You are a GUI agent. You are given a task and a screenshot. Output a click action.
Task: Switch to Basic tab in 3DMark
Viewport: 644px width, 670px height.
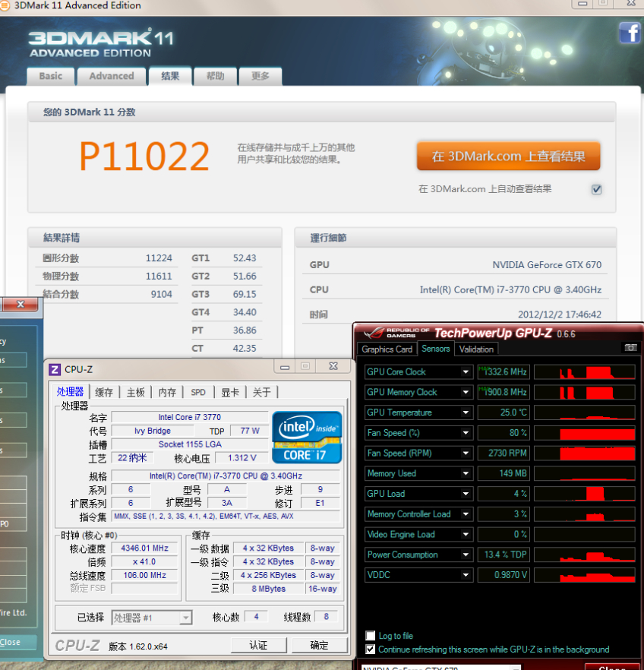point(51,76)
